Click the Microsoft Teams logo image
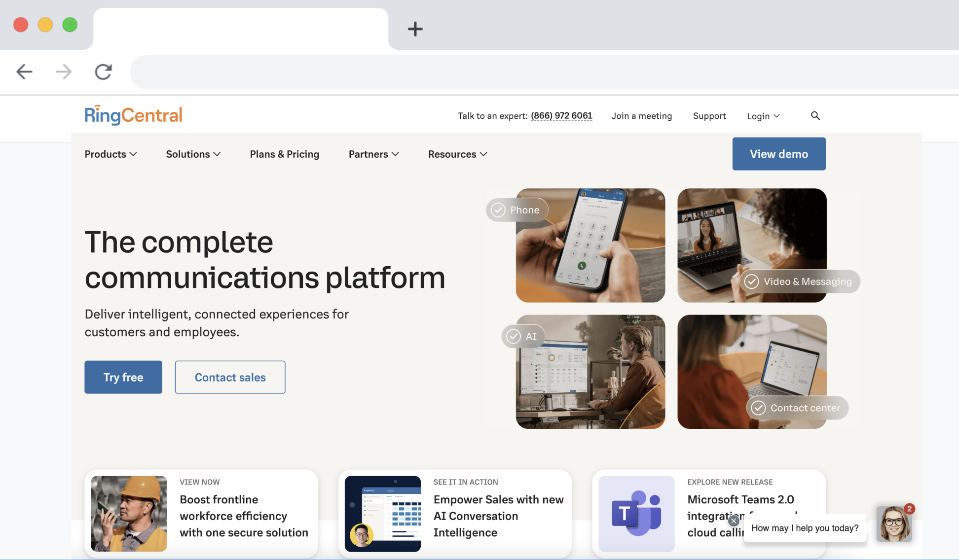The height and width of the screenshot is (560, 959). (x=636, y=513)
